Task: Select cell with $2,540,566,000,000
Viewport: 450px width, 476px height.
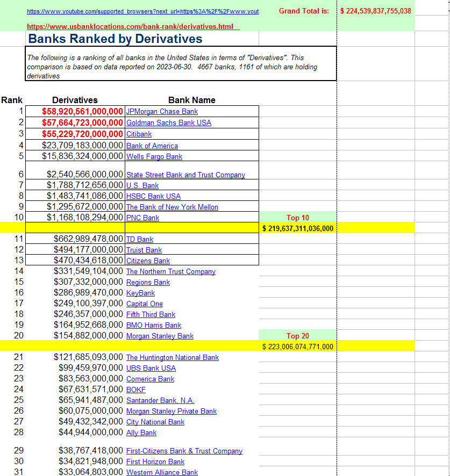Action: pyautogui.click(x=75, y=171)
